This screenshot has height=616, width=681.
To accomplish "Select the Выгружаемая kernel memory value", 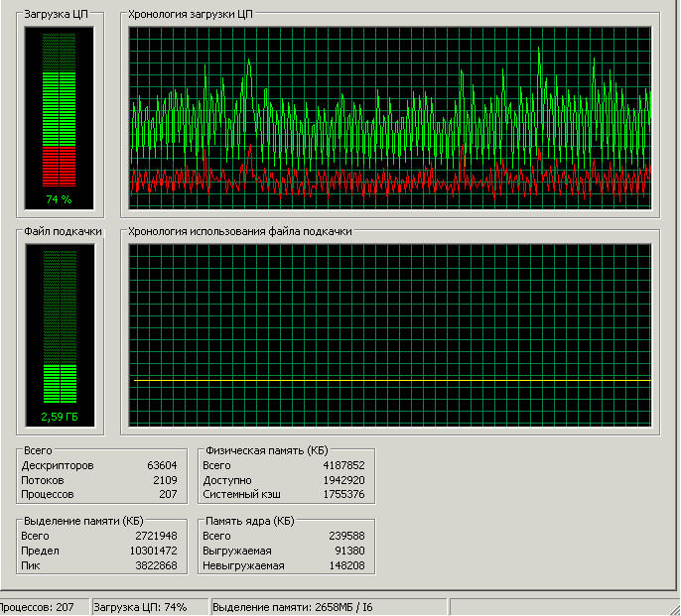I will [349, 551].
